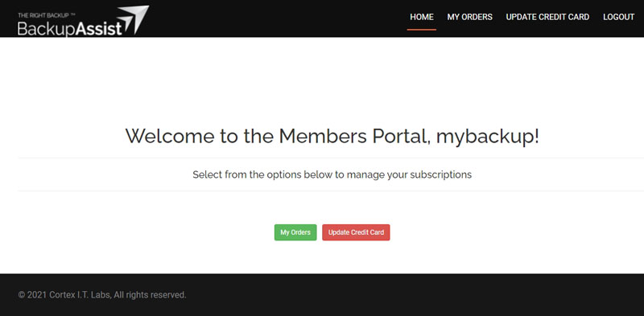Screen dimensions: 644x316
Task: Click the "Welcome to the" heading text
Action: tap(200, 136)
